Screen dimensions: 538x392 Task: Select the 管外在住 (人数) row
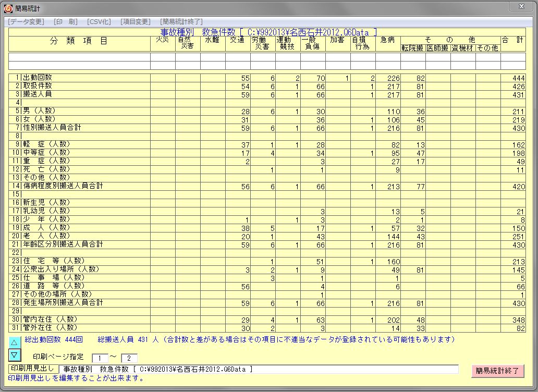pos(50,328)
